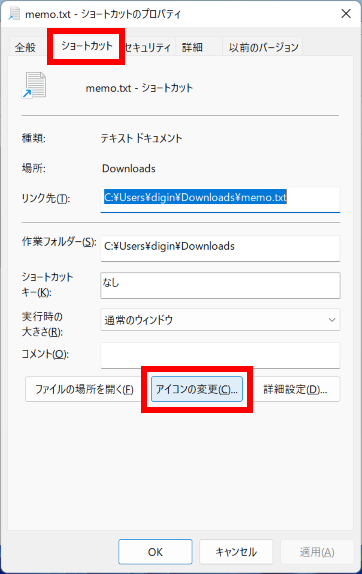Close the properties dialog with X

coord(346,14)
